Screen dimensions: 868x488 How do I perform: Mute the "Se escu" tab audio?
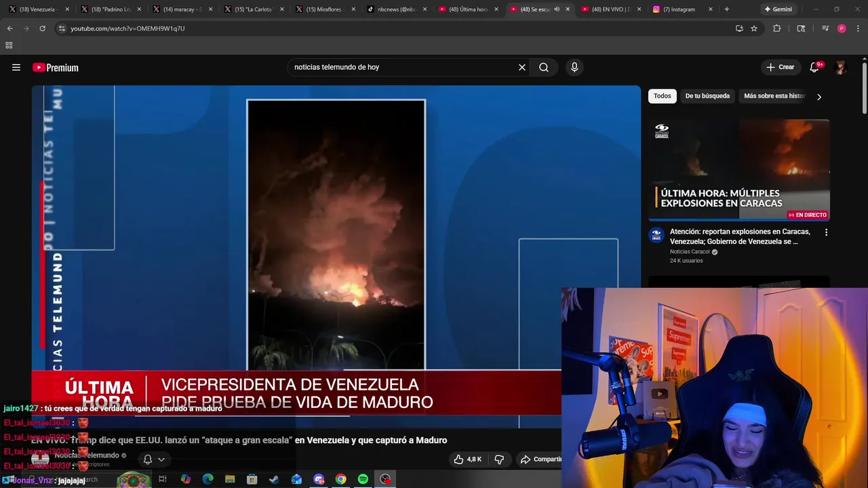(x=557, y=9)
